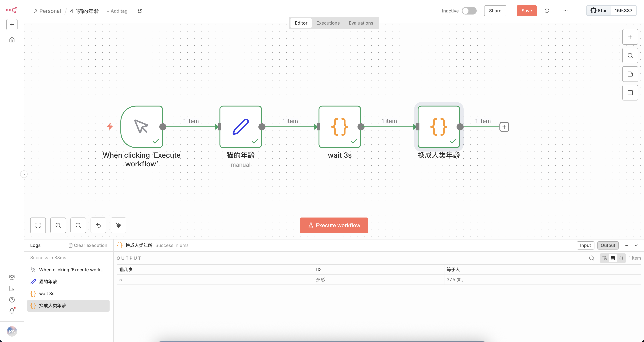Switch to the Executions tab

[x=328, y=23]
